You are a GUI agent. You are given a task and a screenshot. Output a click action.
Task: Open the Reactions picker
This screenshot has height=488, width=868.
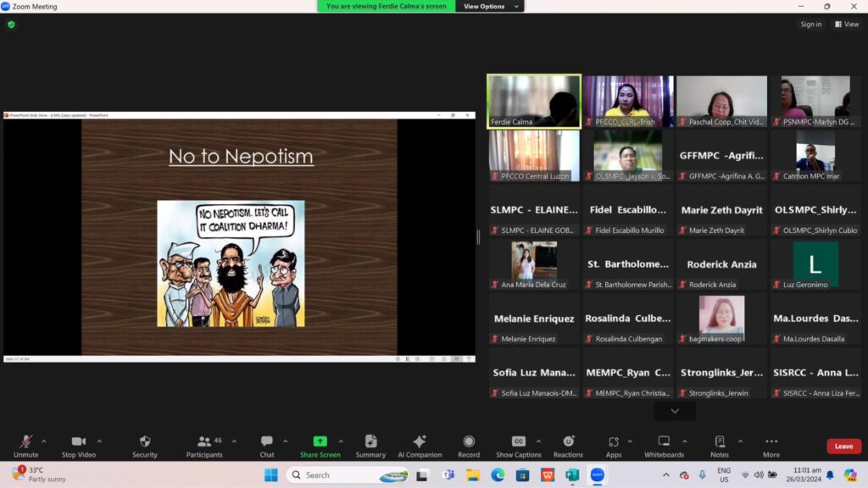pyautogui.click(x=568, y=446)
